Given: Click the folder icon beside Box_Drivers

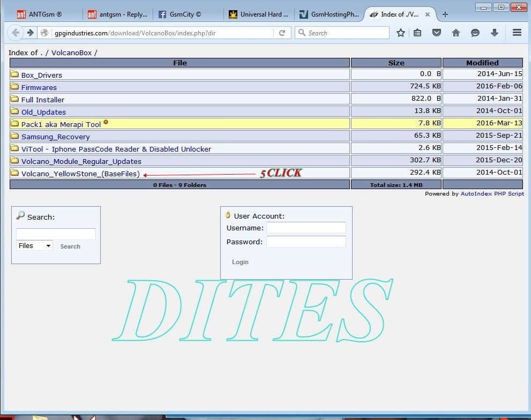Looking at the screenshot, I should 14,74.
